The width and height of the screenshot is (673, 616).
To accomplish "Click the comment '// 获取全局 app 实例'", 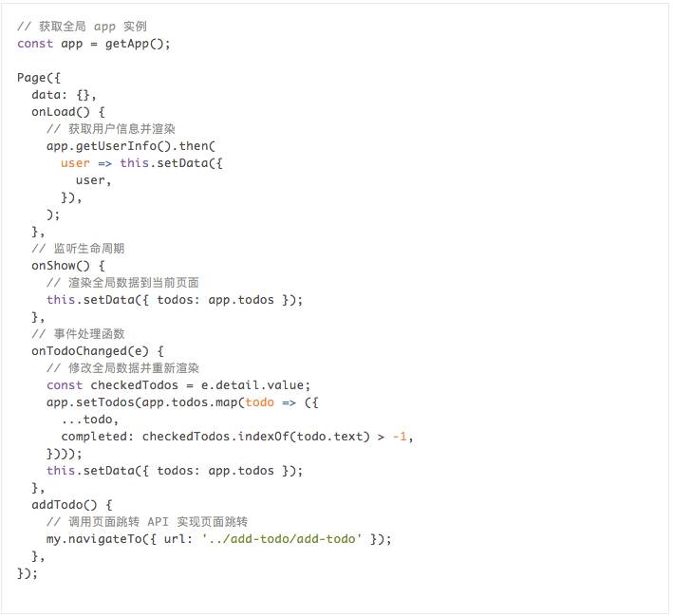I will click(x=82, y=27).
